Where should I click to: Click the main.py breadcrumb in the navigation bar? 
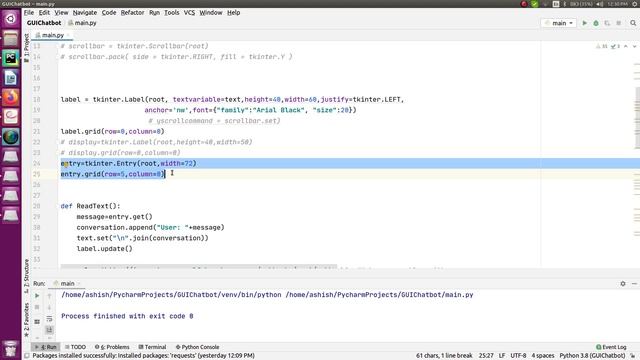[82, 23]
